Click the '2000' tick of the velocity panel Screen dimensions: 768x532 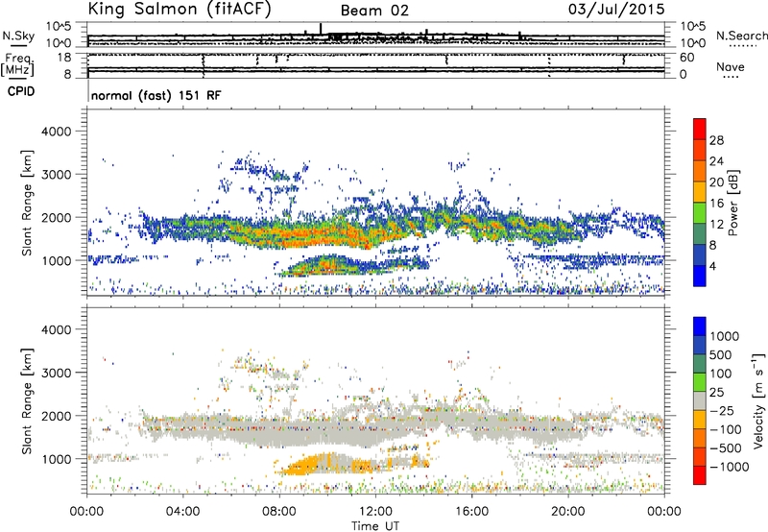pos(56,416)
